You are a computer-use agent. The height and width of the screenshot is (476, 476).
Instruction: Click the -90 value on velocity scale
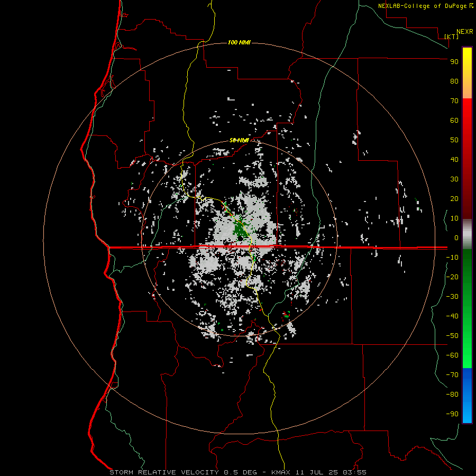(x=452, y=414)
